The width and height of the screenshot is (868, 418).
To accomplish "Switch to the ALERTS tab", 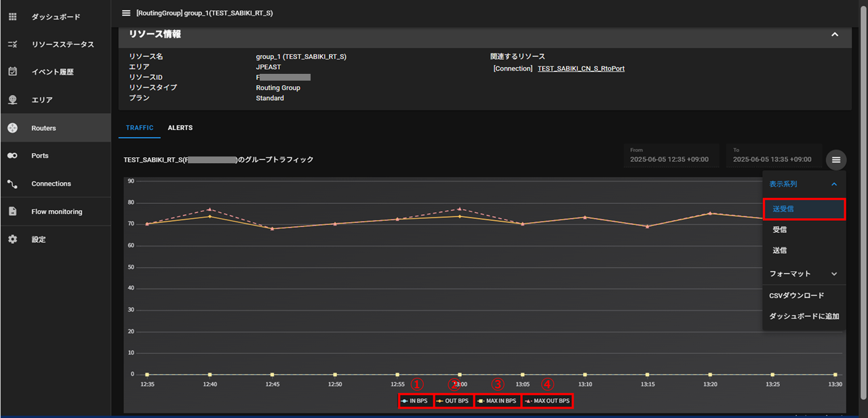I will click(x=180, y=128).
